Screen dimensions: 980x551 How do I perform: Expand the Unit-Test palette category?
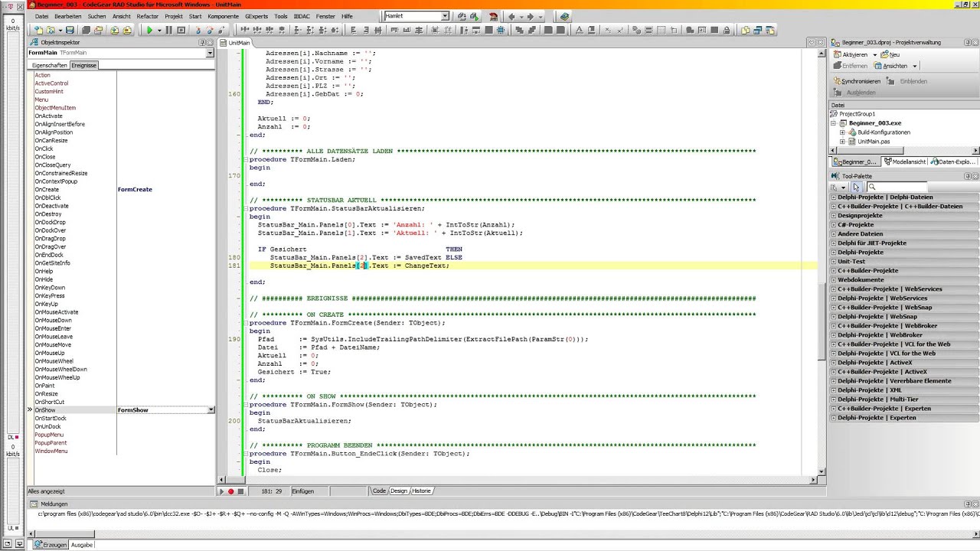click(x=834, y=262)
